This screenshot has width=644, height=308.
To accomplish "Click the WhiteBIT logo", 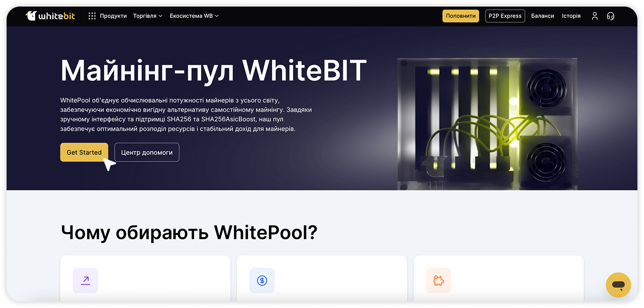I will click(x=50, y=16).
